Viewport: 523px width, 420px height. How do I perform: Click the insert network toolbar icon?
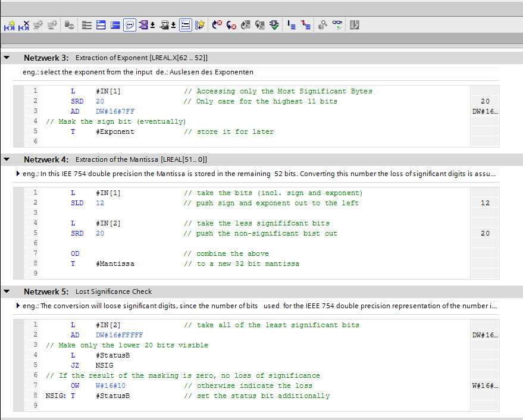10,25
